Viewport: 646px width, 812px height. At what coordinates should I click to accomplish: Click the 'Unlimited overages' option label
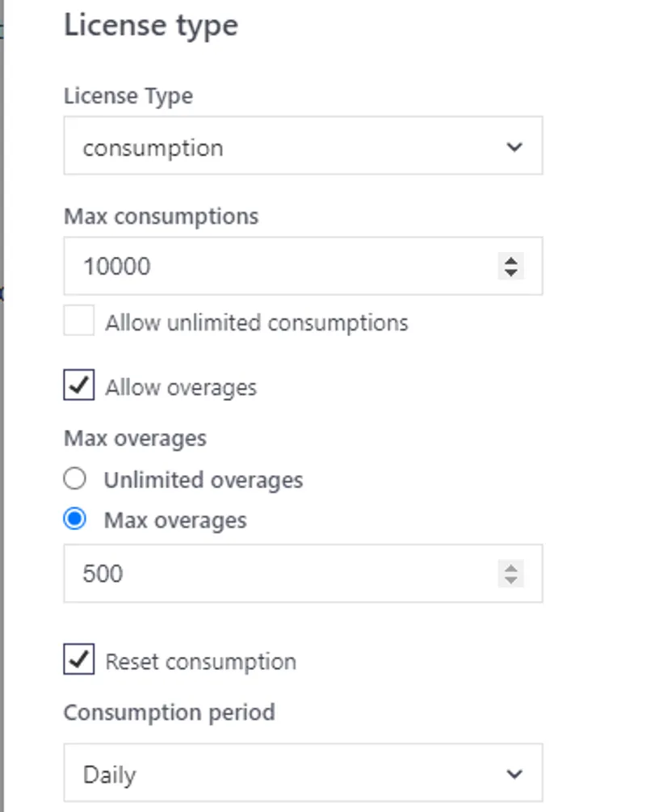click(203, 480)
